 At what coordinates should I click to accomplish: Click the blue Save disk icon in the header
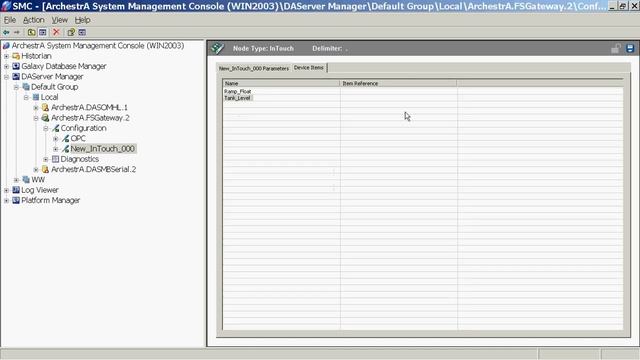point(630,48)
